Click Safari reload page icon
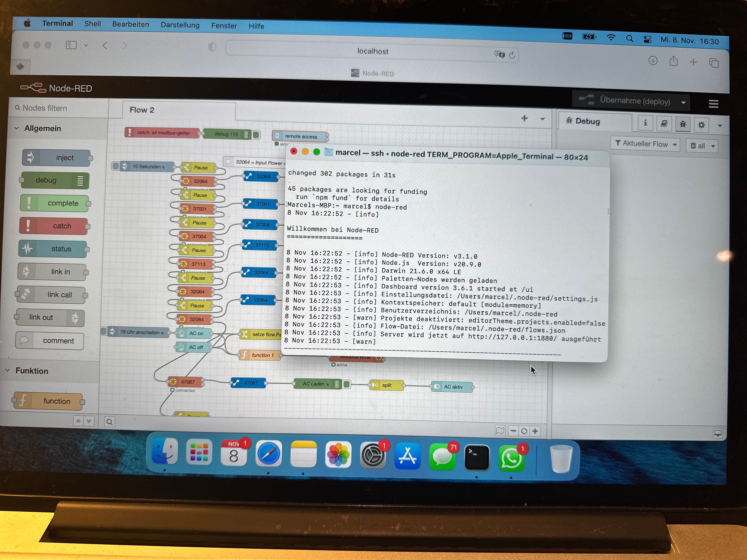 512,55
